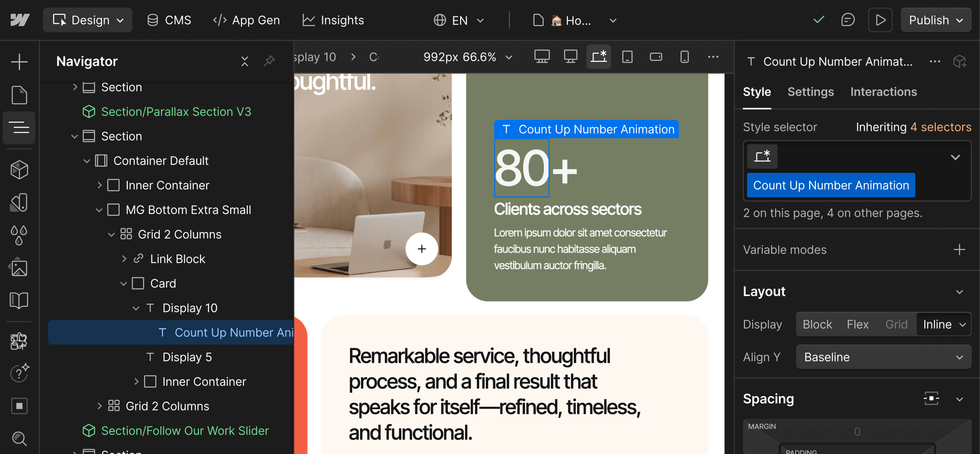Image resolution: width=980 pixels, height=454 pixels.
Task: Switch to the Settings tab
Action: [810, 92]
